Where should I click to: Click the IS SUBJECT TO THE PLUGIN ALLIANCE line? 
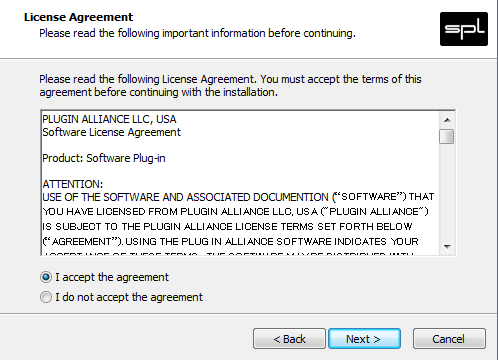pos(227,227)
